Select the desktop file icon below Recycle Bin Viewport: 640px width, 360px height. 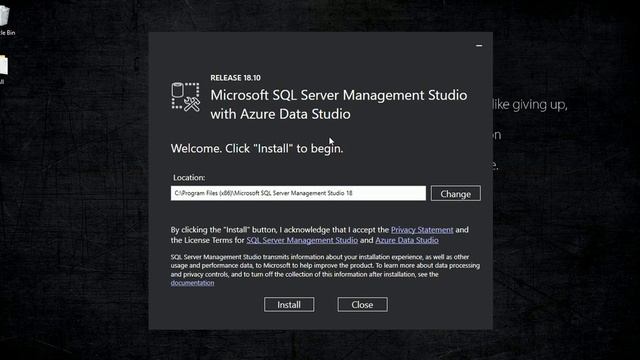point(3,69)
